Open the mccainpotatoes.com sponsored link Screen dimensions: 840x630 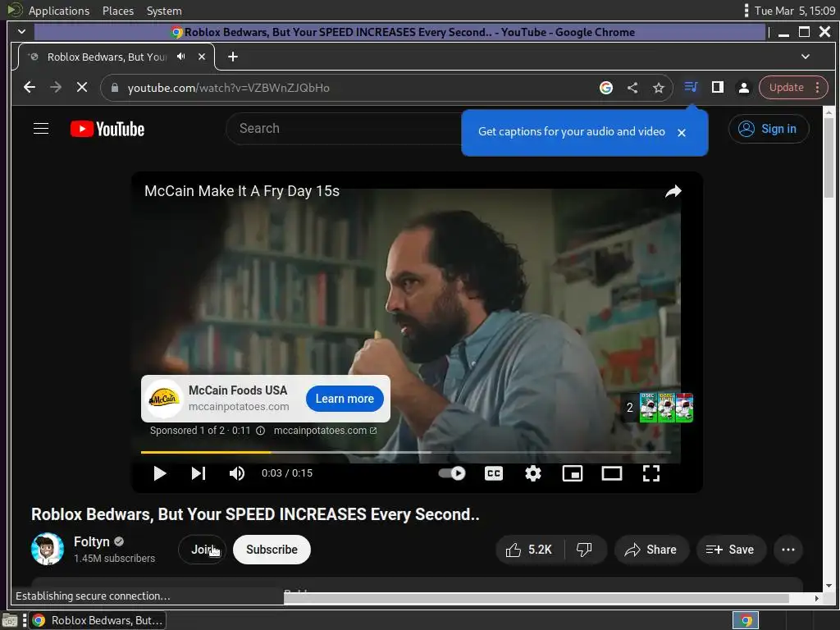pos(325,430)
